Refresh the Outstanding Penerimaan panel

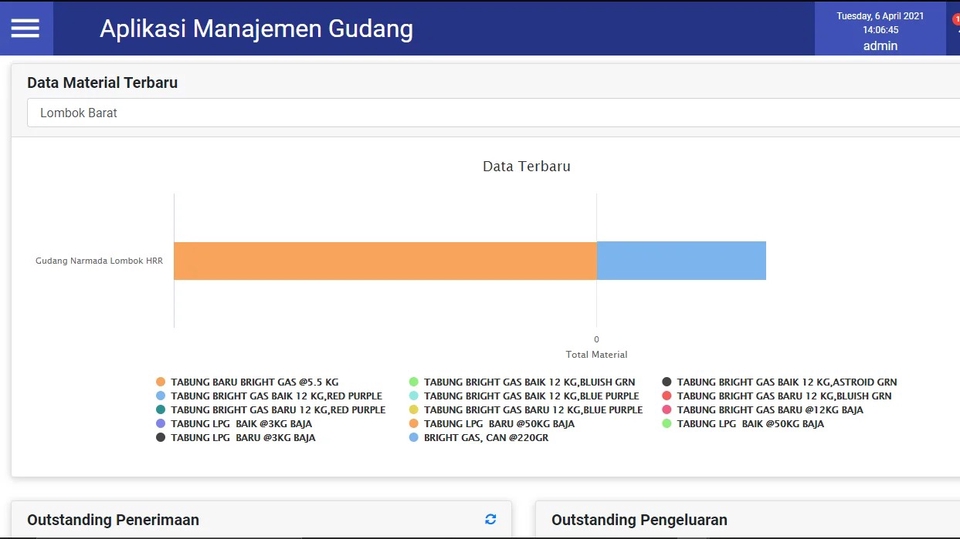[x=490, y=519]
